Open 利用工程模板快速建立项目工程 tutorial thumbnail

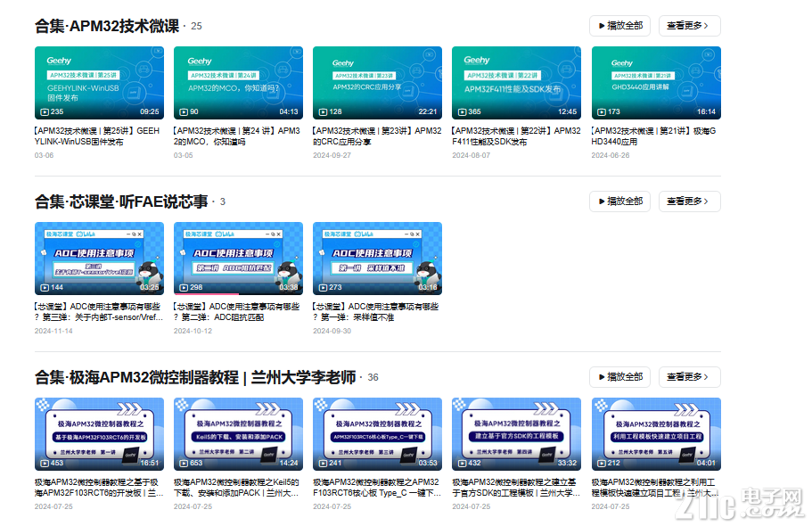656,434
